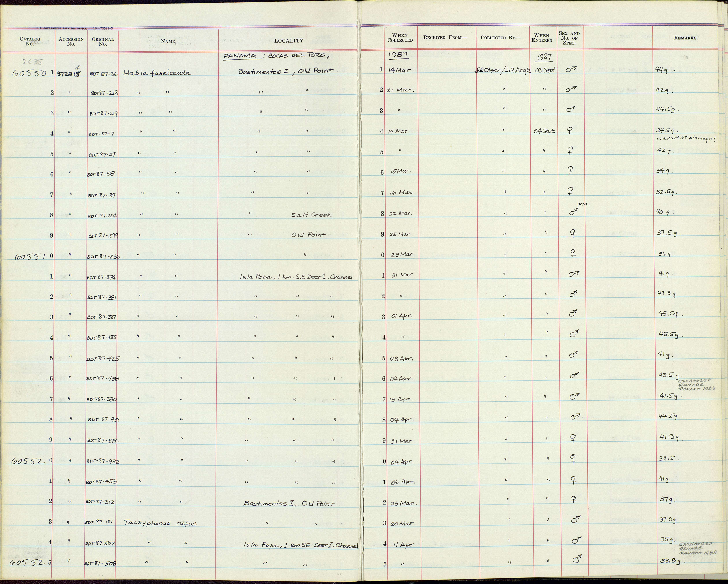Click the 'PANAMA : Bocas del Toro' heading
728x584 pixels.
coord(276,56)
